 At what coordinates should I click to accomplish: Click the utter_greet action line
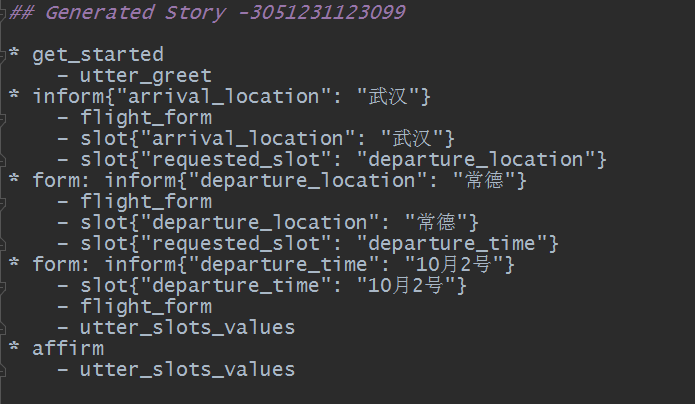pos(145,75)
